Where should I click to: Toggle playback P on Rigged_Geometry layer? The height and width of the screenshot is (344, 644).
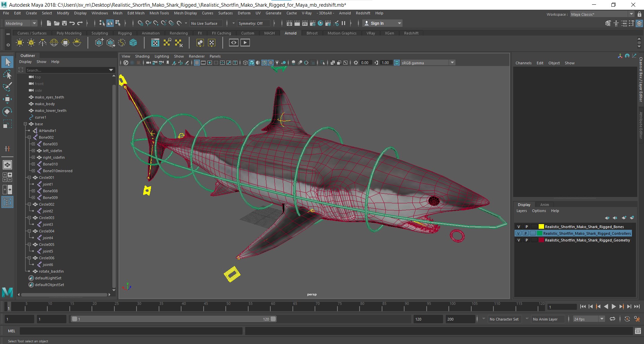click(x=526, y=240)
